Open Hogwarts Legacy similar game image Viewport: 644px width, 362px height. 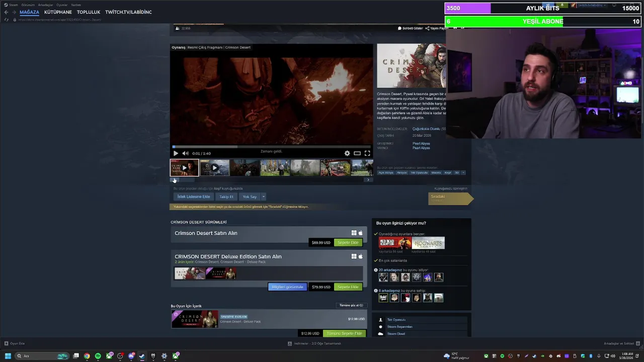[x=428, y=243]
